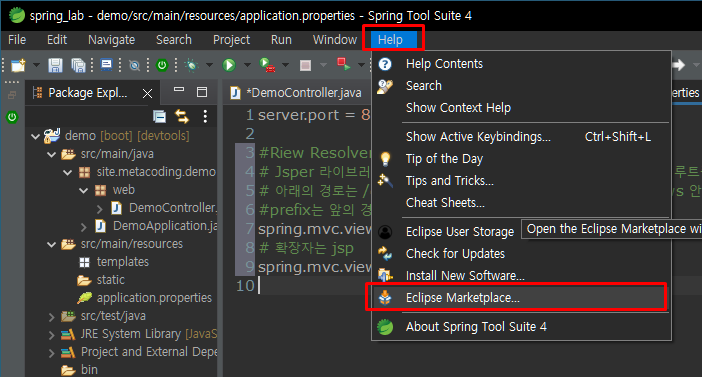This screenshot has width=702, height=377.
Task: Click the Boot Dashboard power icon in toolbar
Action: tap(162, 65)
